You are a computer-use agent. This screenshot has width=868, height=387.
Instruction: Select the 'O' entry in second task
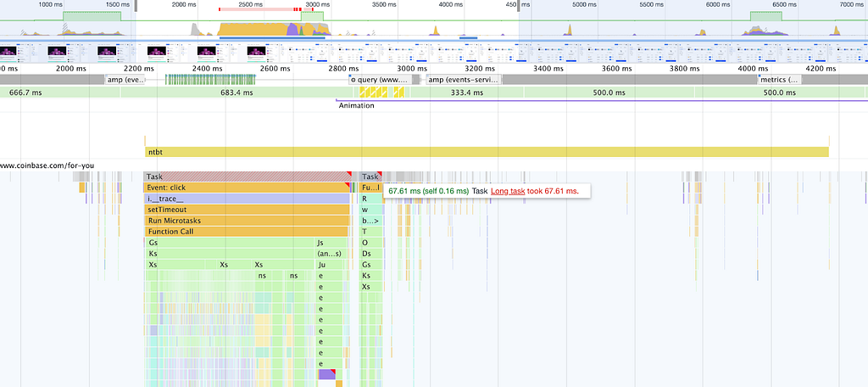coord(371,243)
